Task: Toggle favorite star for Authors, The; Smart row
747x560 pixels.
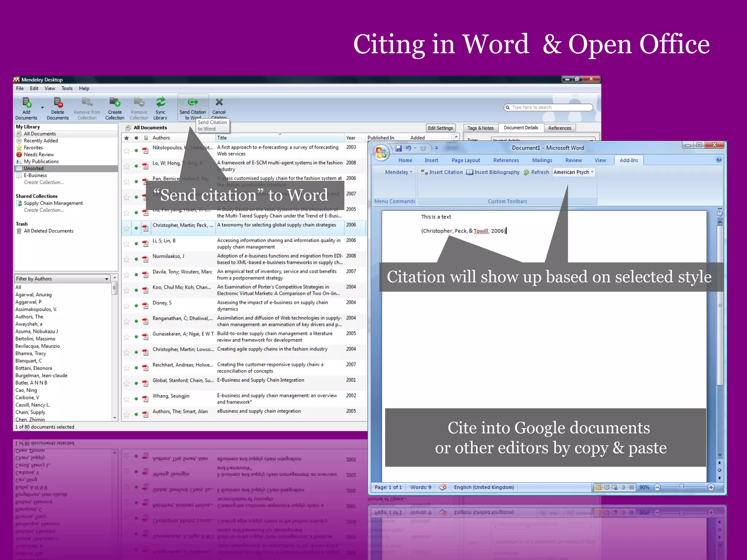Action: 127,415
